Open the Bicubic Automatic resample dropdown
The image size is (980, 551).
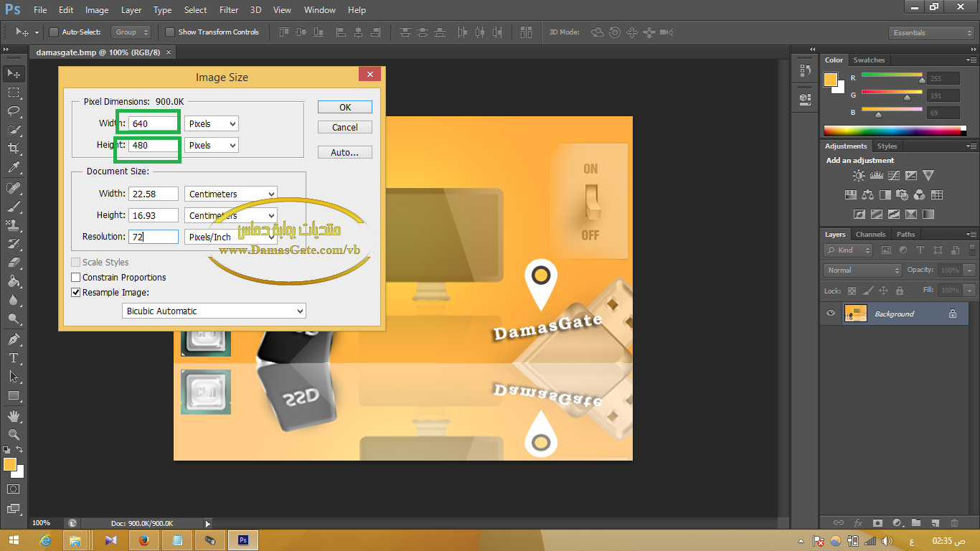215,311
